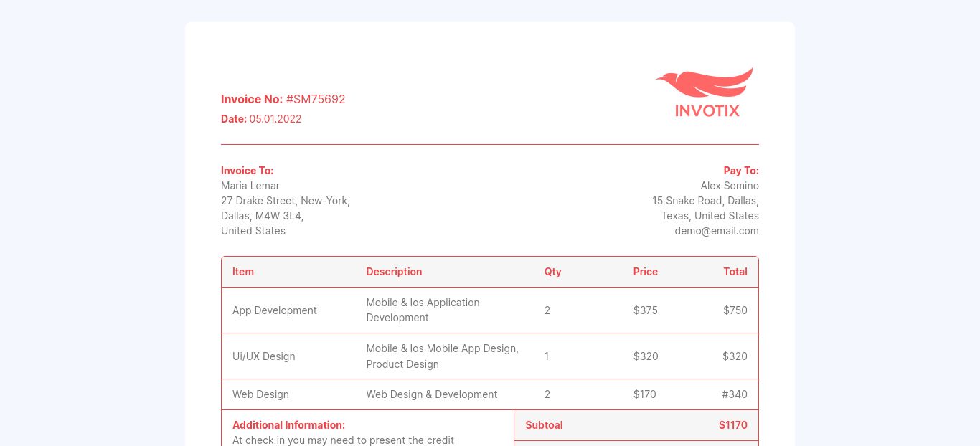This screenshot has height=446, width=980.
Task: Click the invoice date 05.01.2022
Action: tap(275, 119)
